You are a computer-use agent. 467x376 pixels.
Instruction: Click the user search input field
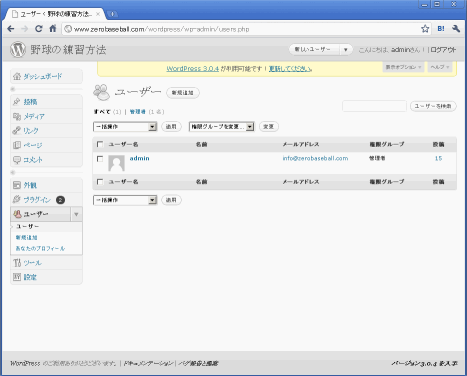(x=374, y=106)
